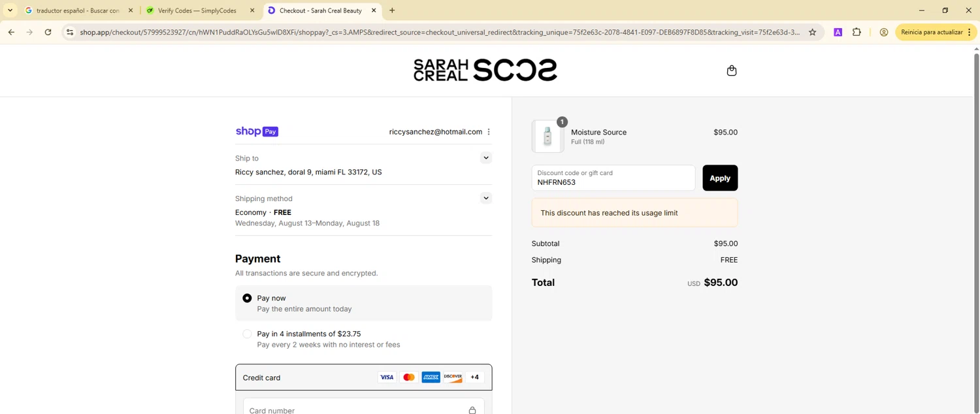Switch to the traductor español tab
This screenshot has height=414, width=980.
[79, 10]
